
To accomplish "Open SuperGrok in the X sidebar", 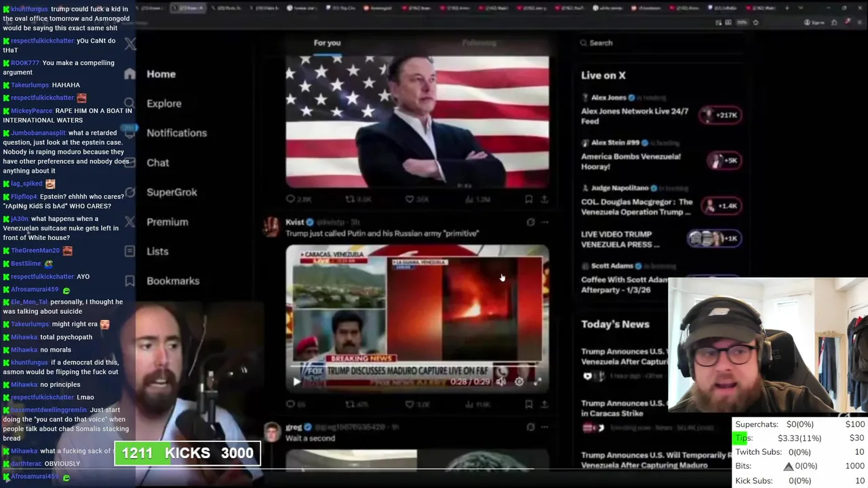I will click(172, 192).
